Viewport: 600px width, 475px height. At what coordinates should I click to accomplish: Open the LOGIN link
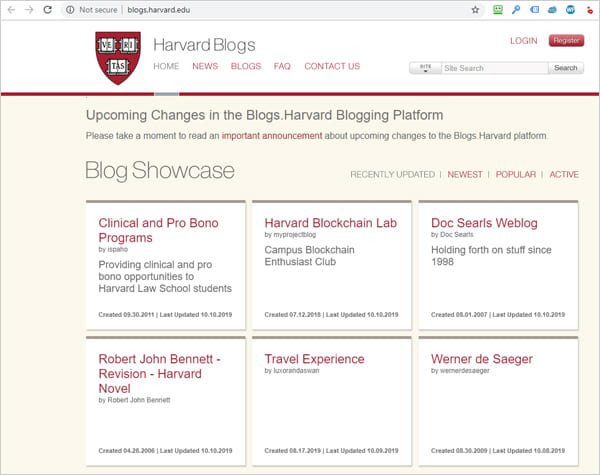[523, 41]
